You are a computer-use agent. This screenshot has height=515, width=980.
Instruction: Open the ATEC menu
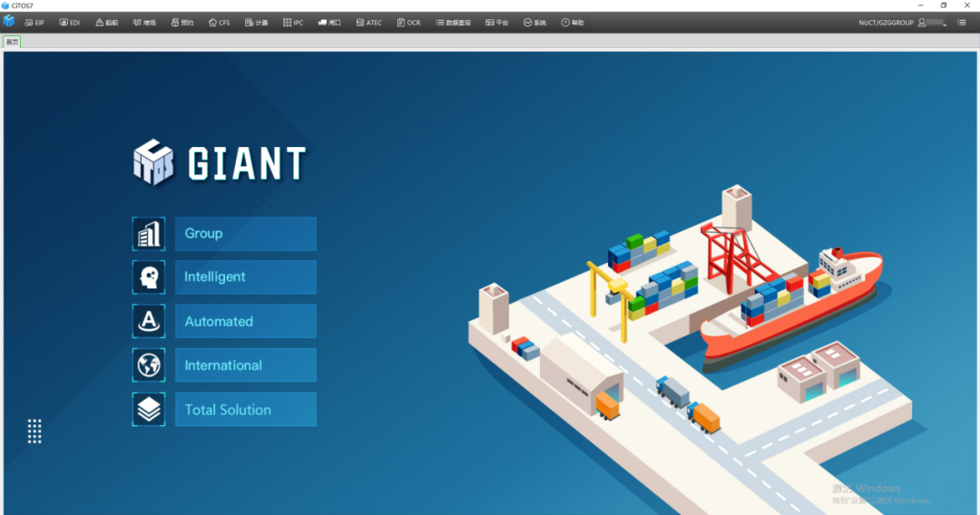[368, 23]
